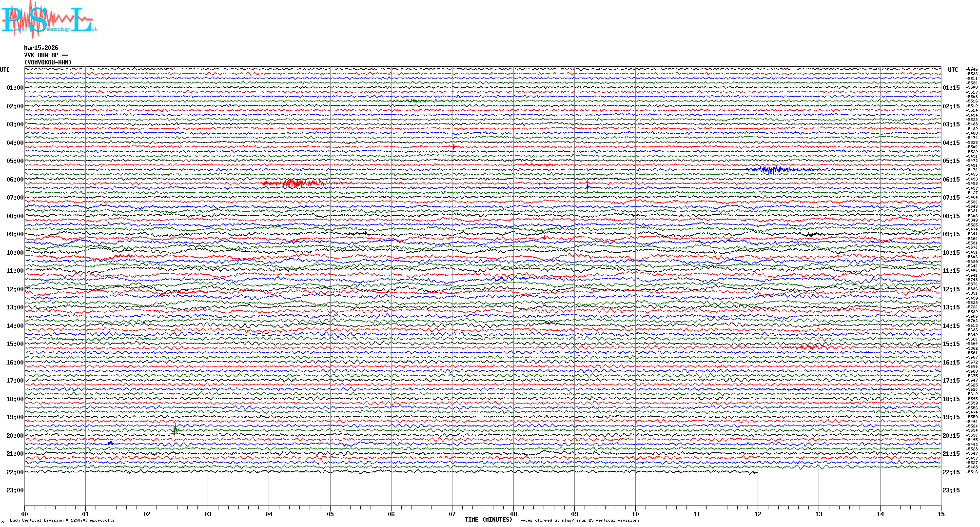This screenshot has height=527, width=980.
Task: Select the 22:15 label on right side
Action: tap(951, 472)
